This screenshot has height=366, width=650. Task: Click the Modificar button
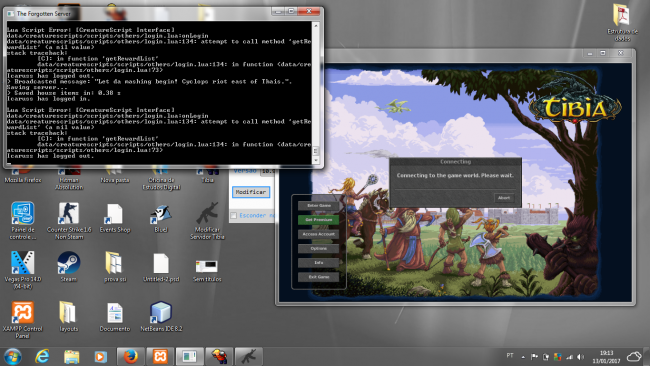[x=251, y=192]
